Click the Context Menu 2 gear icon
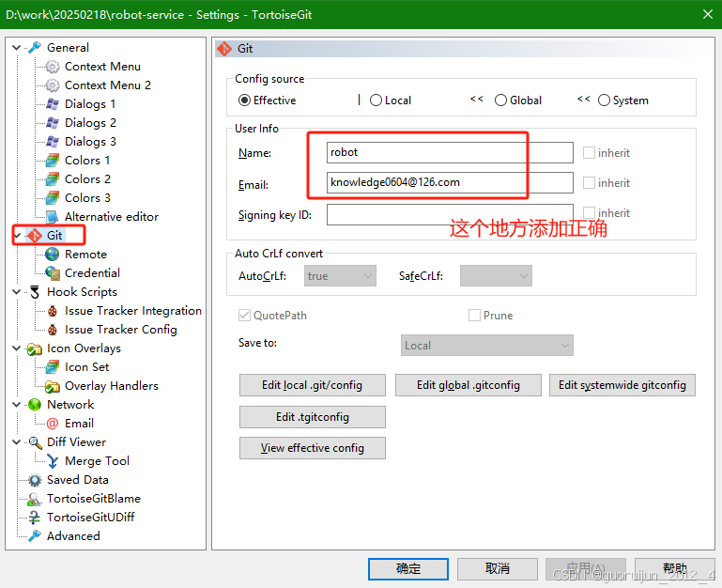 coord(53,85)
